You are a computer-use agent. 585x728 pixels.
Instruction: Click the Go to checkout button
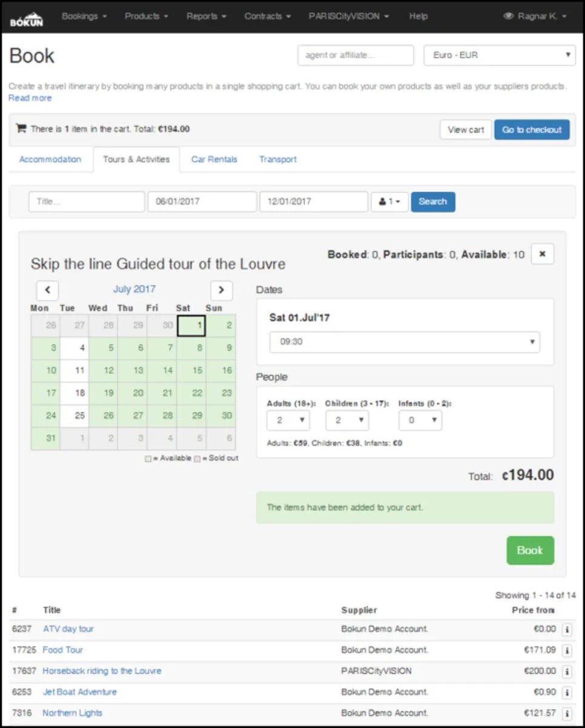coord(532,130)
